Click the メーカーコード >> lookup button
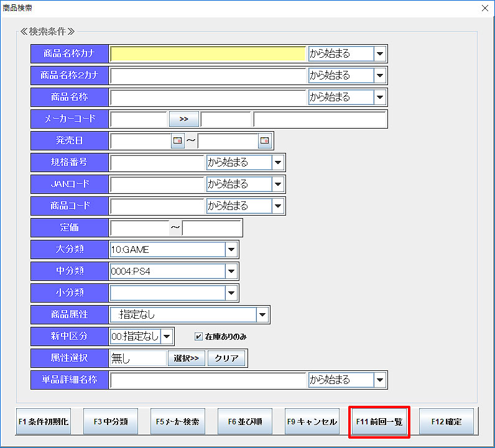Viewport: 495px width, 448px height. [x=183, y=119]
